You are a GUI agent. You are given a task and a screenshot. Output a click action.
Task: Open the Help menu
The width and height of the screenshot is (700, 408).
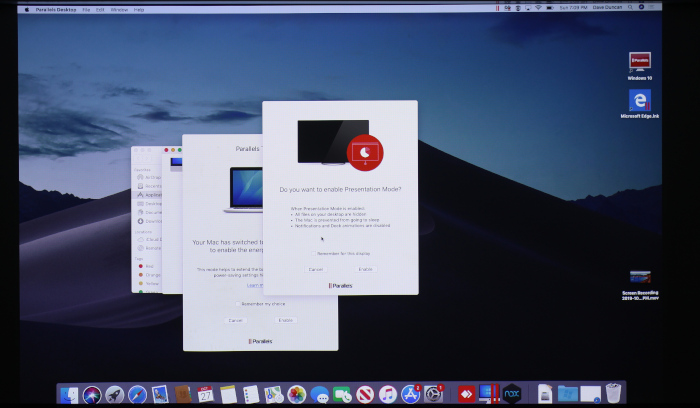(139, 9)
